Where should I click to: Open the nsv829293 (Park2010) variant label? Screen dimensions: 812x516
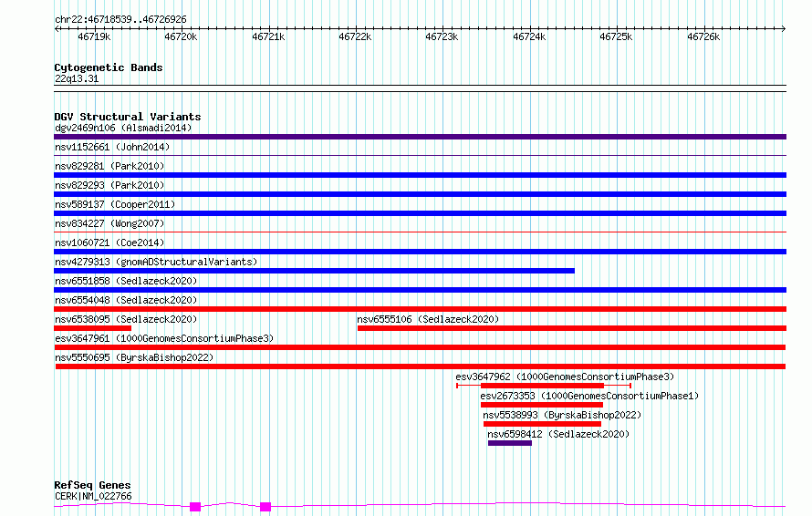(109, 185)
